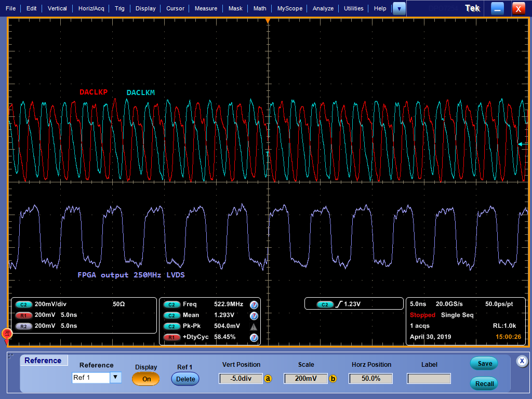
Task: Close the Reference control panel with X
Action: click(522, 361)
